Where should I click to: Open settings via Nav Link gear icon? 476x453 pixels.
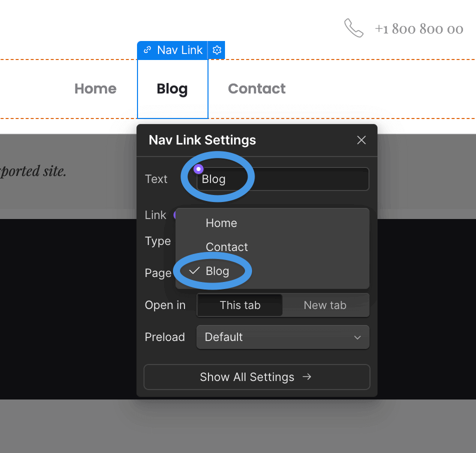pos(217,50)
